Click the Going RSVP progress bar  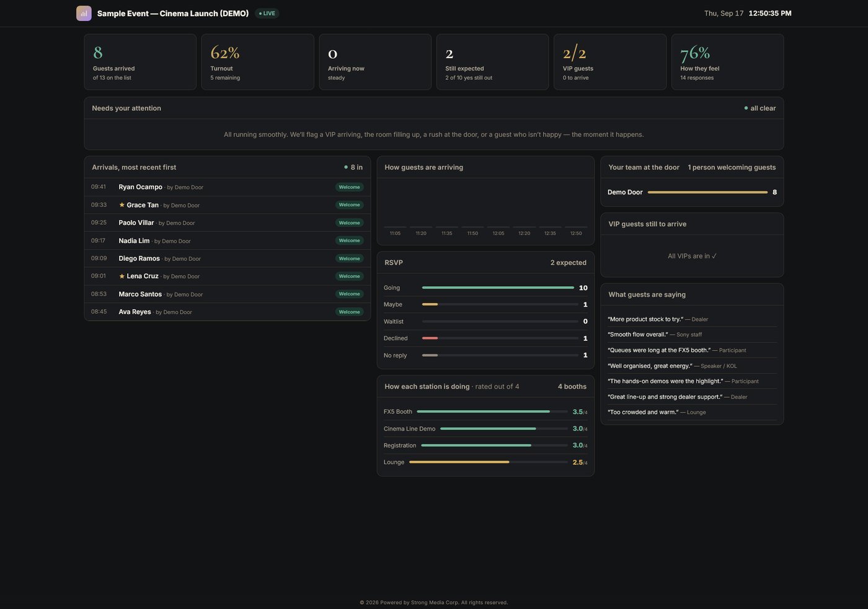pos(498,287)
